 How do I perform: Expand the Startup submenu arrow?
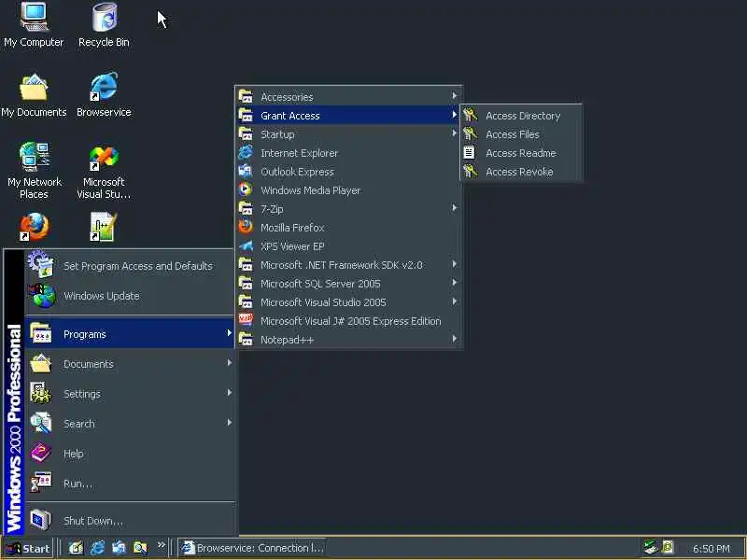[x=455, y=133]
